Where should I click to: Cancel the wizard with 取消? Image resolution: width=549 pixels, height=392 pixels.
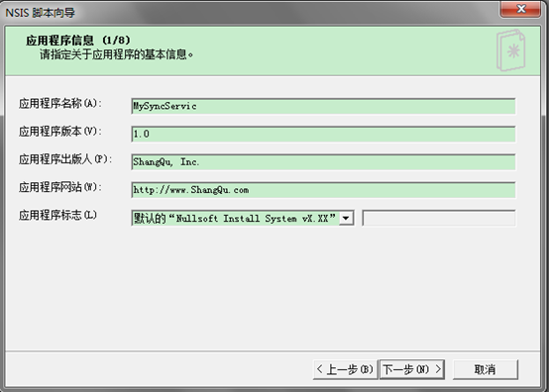click(485, 369)
